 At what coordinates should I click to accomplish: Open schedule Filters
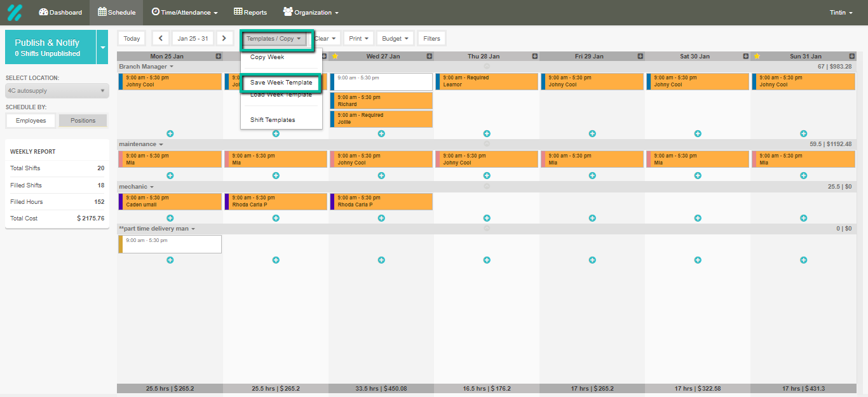click(x=431, y=38)
